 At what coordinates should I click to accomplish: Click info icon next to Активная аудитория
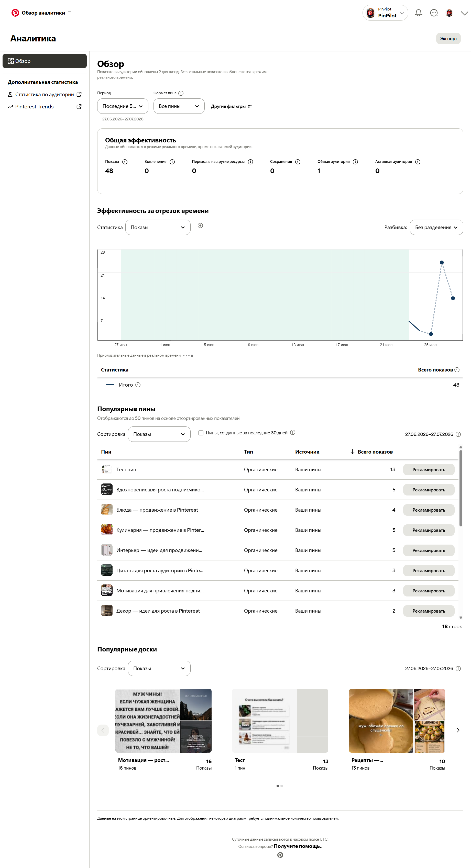coord(418,162)
